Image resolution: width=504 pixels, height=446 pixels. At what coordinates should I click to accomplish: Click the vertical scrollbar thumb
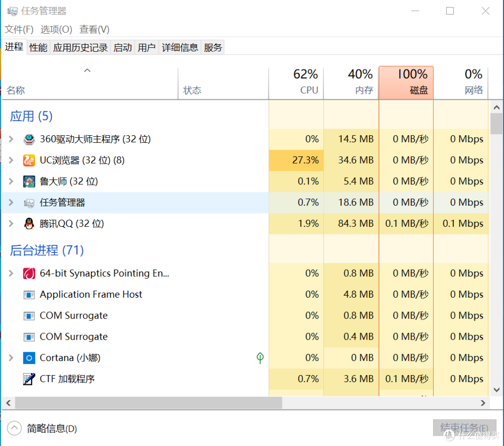[x=497, y=124]
